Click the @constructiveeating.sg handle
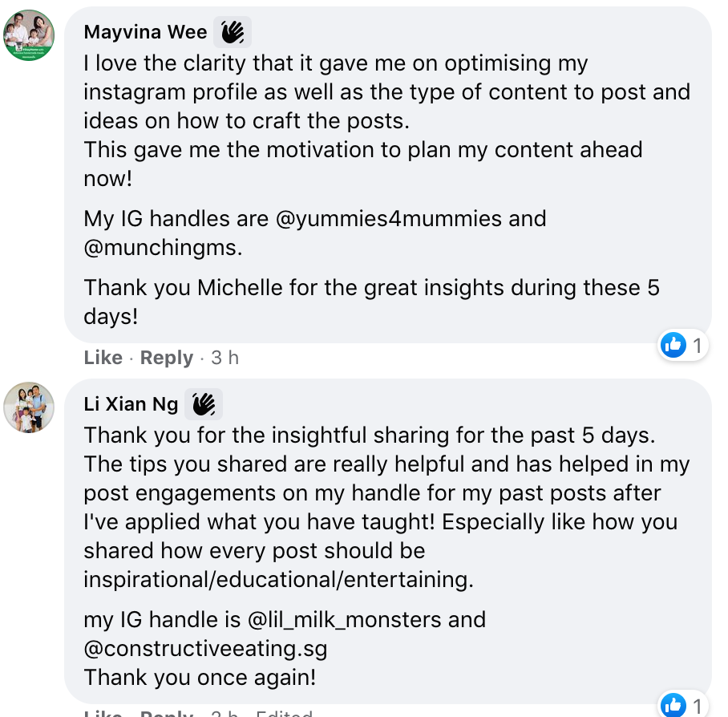Image resolution: width=728 pixels, height=717 pixels. 205,648
